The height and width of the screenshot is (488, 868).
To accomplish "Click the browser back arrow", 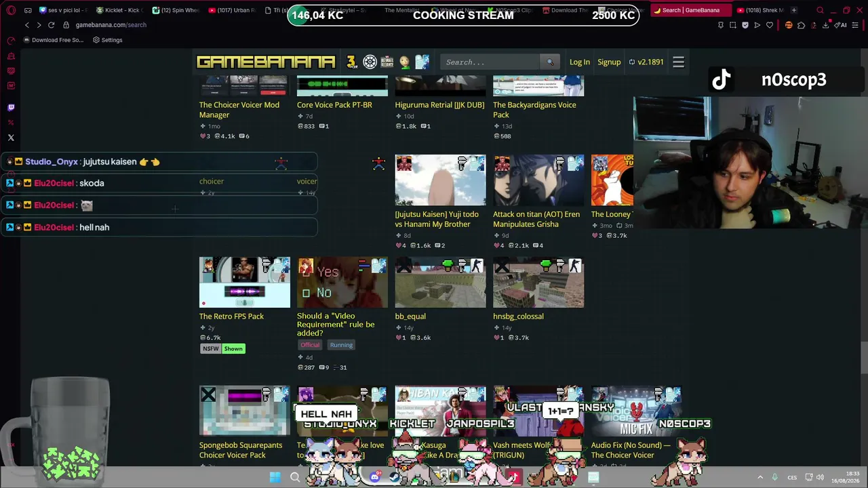I will tap(27, 25).
